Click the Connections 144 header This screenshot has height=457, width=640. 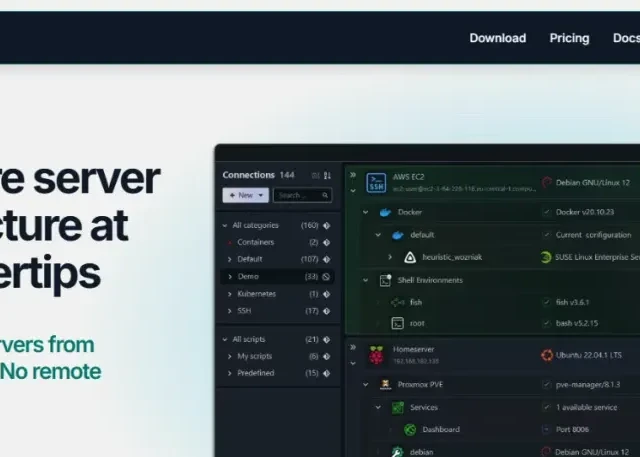click(x=258, y=175)
